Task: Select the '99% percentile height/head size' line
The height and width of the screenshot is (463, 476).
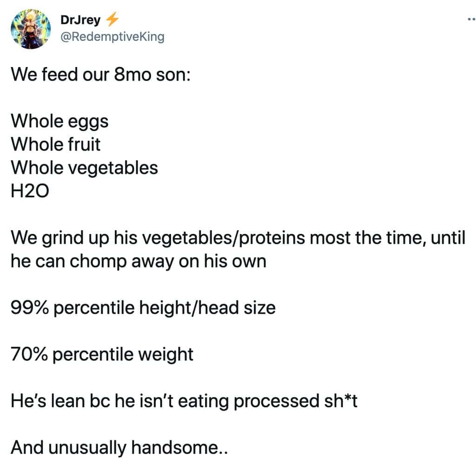Action: [x=143, y=308]
